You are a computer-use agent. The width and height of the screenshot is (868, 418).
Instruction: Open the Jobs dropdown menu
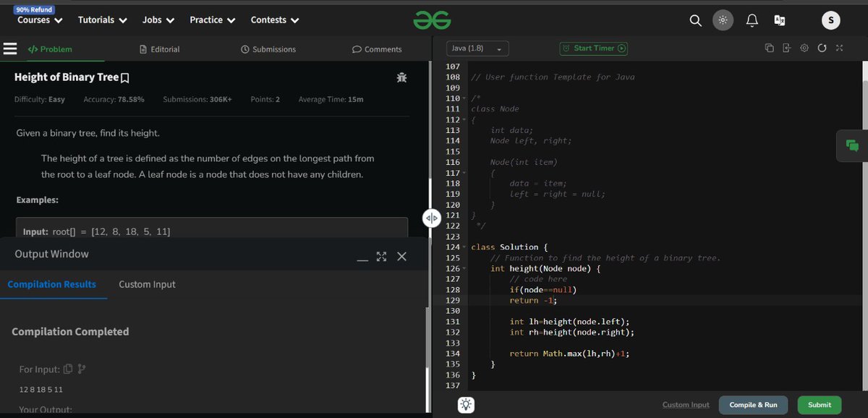[x=158, y=20]
